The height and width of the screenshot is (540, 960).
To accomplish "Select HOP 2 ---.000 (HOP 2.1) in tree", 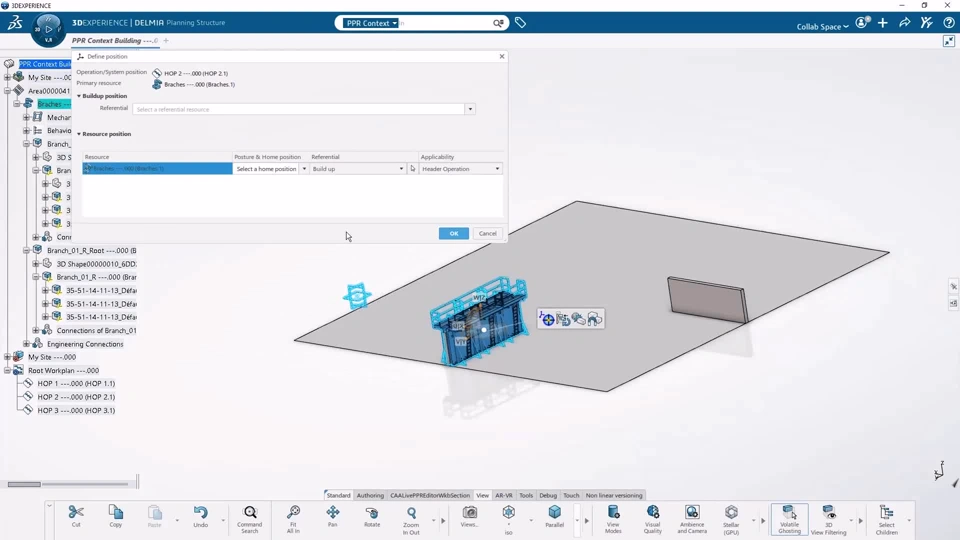I will pyautogui.click(x=76, y=397).
